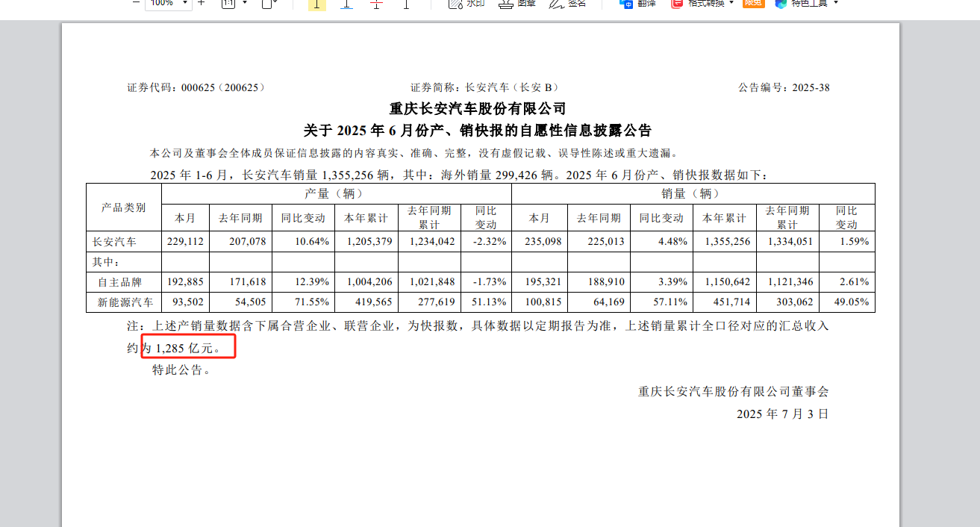Screen dimensions: 980x527
Task: Click the 产量（辆） header cell
Action: (337, 193)
